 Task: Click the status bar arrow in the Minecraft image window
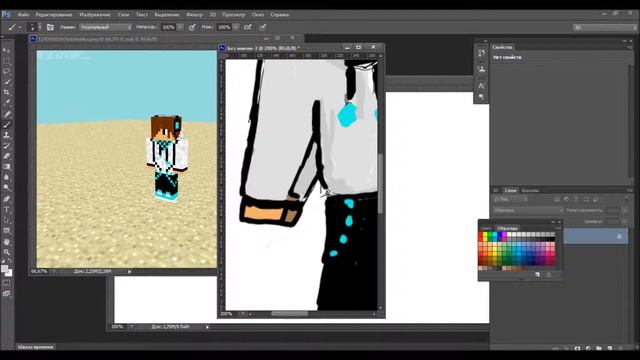click(x=130, y=271)
